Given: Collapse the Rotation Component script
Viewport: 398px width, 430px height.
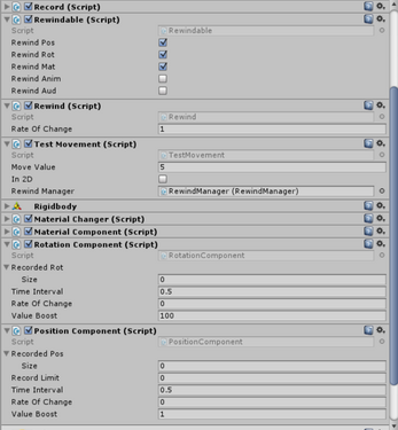Looking at the screenshot, I should [x=7, y=244].
